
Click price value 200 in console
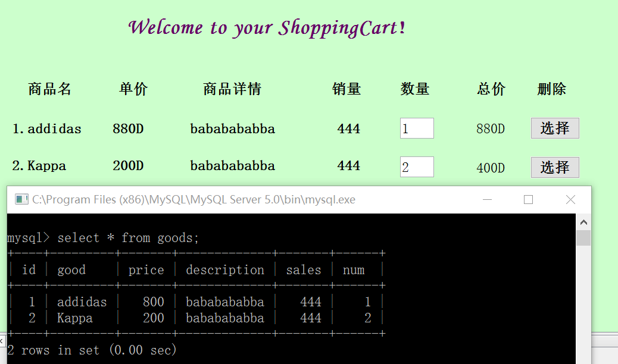coord(154,318)
